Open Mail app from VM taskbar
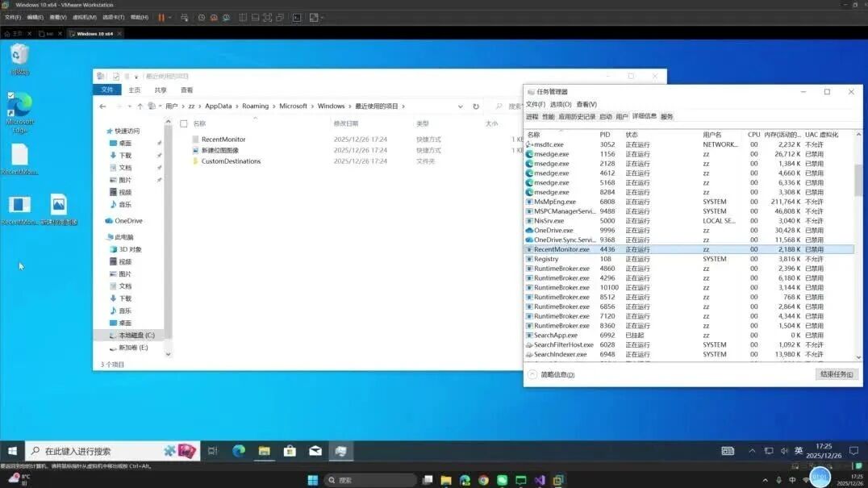Image resolution: width=868 pixels, height=488 pixels. pyautogui.click(x=315, y=451)
